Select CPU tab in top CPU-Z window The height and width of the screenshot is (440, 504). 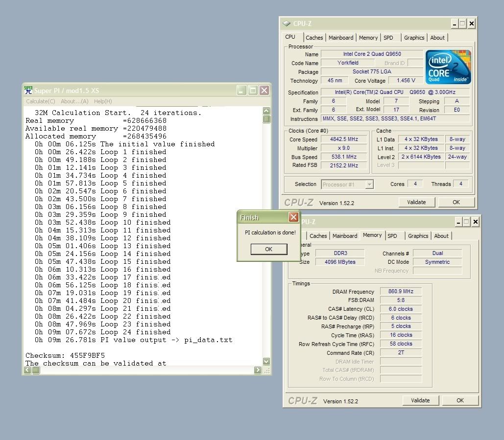[x=290, y=37]
